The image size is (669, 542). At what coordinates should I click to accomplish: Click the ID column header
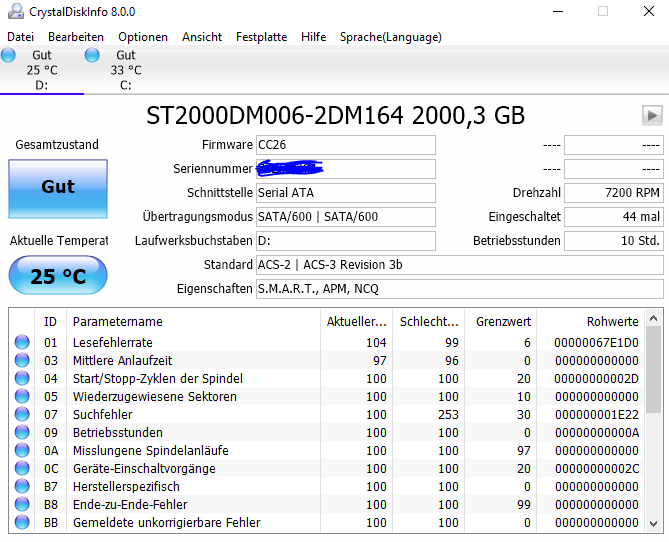pyautogui.click(x=50, y=321)
